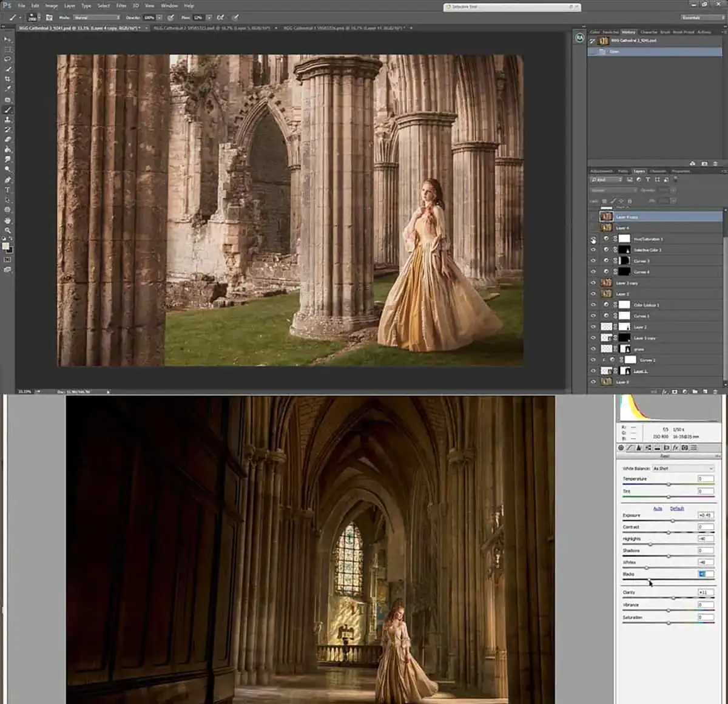Image resolution: width=728 pixels, height=704 pixels.
Task: Click the Temperature value field
Action: (706, 479)
